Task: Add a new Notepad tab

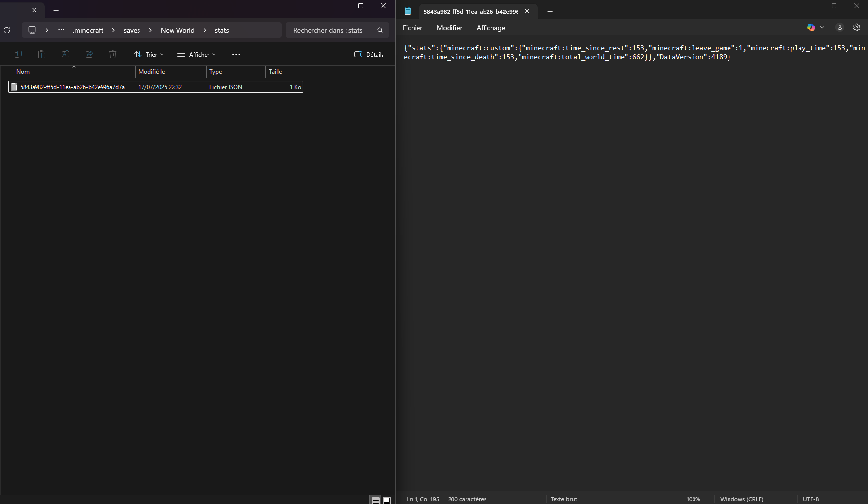Action: [x=550, y=11]
